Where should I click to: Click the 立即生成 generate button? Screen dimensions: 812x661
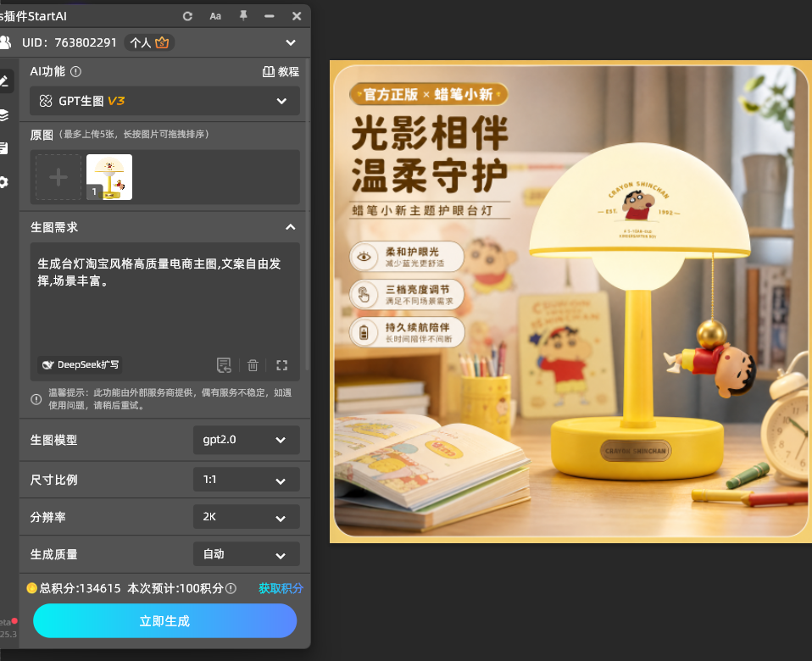(x=164, y=621)
